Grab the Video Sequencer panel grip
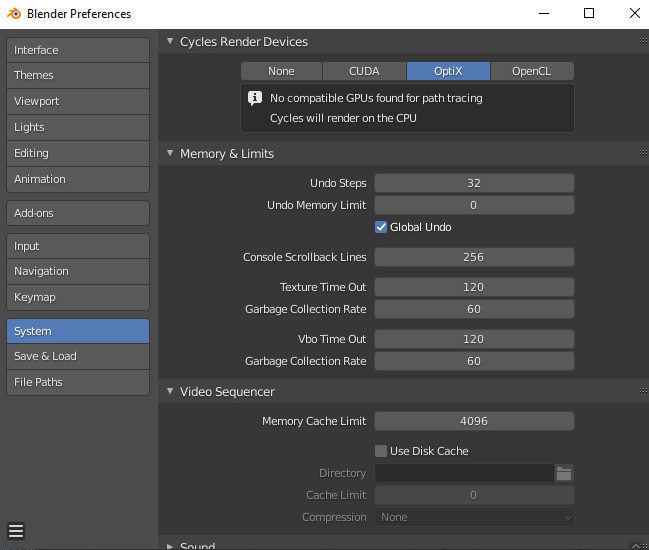Image resolution: width=649 pixels, height=550 pixels. coord(643,390)
